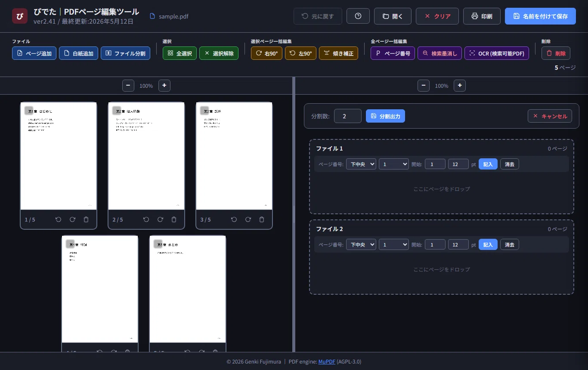This screenshot has width=588, height=370.
Task: Select the 第5章 まとめ page thumbnail
Action: coord(188,289)
